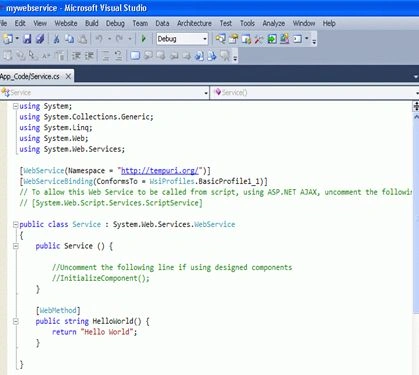The height and width of the screenshot is (375, 419).
Task: Open the Service class navigation dropdown
Action: (x=105, y=93)
